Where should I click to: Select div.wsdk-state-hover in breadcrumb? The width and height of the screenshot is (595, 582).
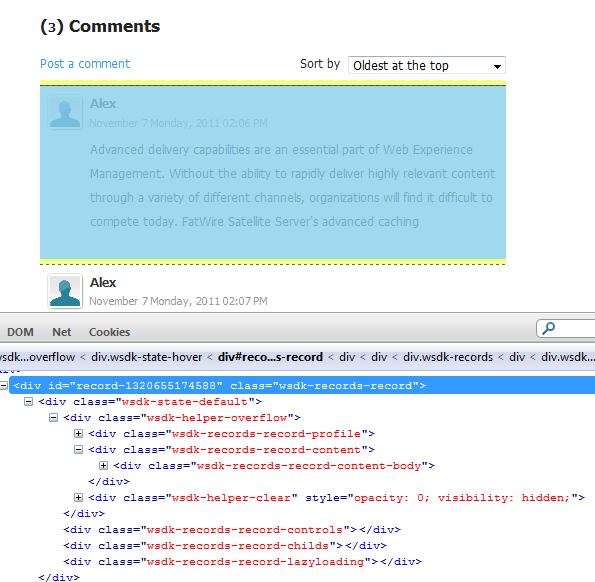click(x=146, y=357)
